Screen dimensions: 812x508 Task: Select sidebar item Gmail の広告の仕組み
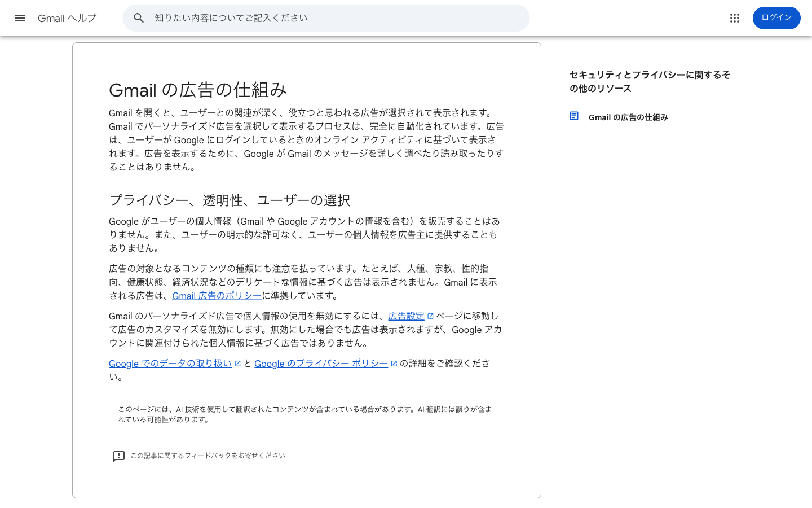[628, 117]
